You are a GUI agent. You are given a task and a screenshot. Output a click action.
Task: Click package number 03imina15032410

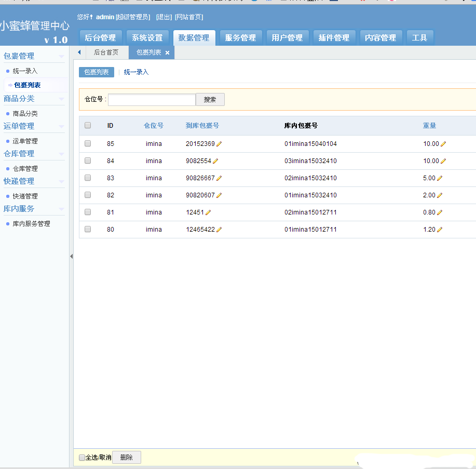click(310, 161)
